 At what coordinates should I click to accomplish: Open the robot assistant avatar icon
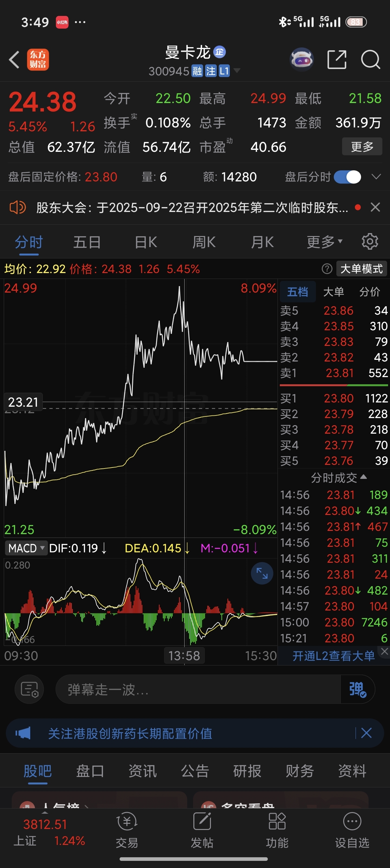pyautogui.click(x=302, y=59)
